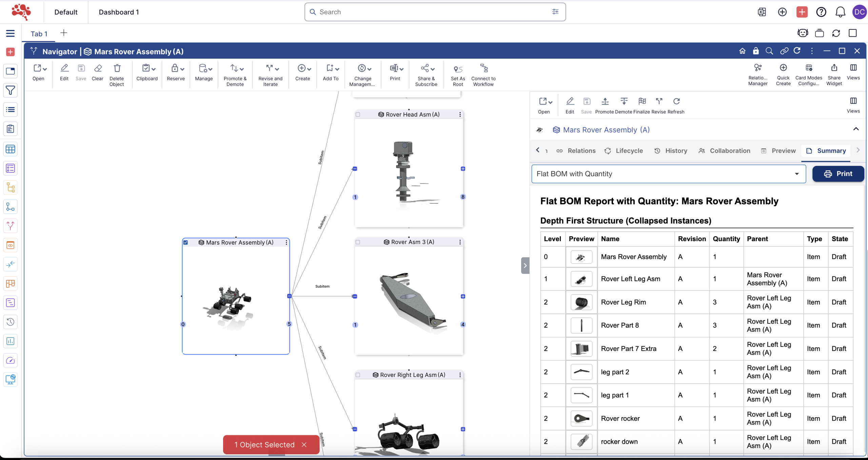Collapse the Mars Rover Assembly details header
Screen dimensions: 868x460
856,129
